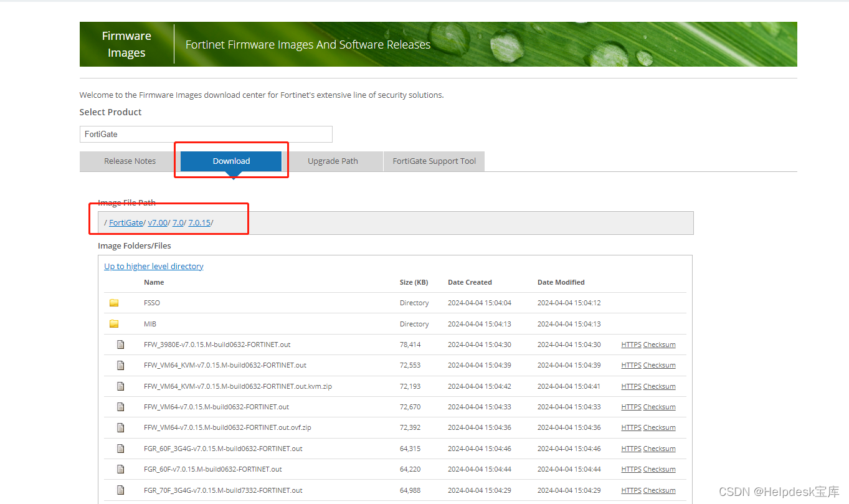Click file icon for FGR_70F_3G4G build7332 row
The height and width of the screenshot is (504, 849).
121,490
